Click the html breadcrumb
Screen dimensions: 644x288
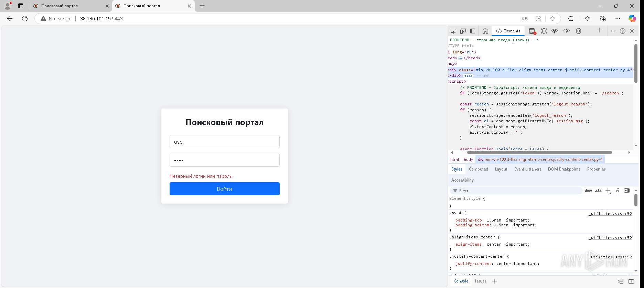click(x=454, y=160)
